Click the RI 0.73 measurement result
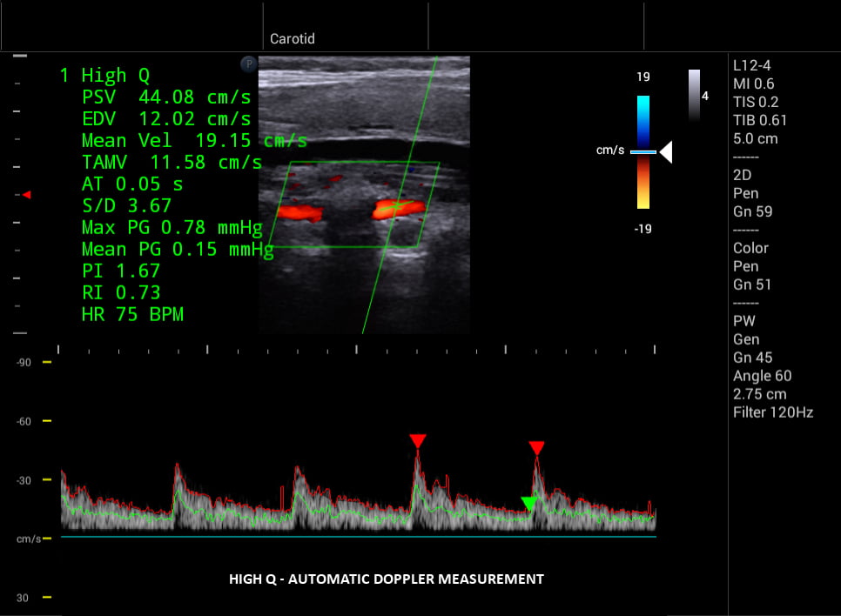This screenshot has width=841, height=616. (121, 292)
